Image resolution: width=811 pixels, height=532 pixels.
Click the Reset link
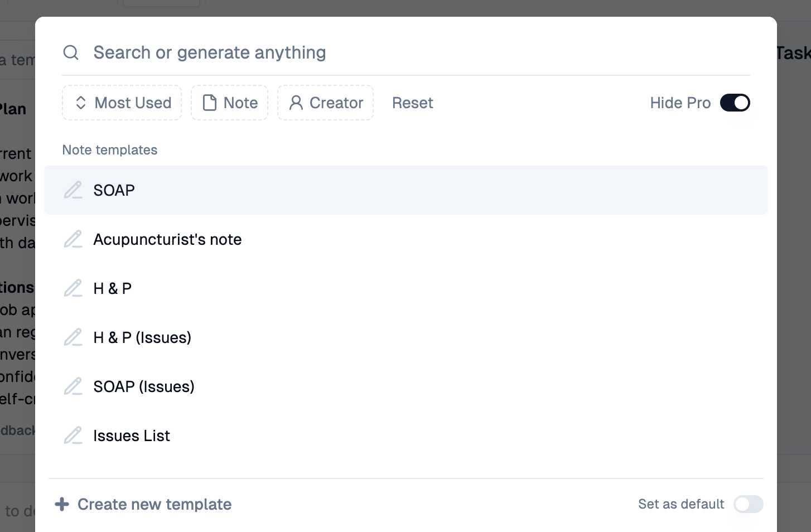[x=412, y=103]
